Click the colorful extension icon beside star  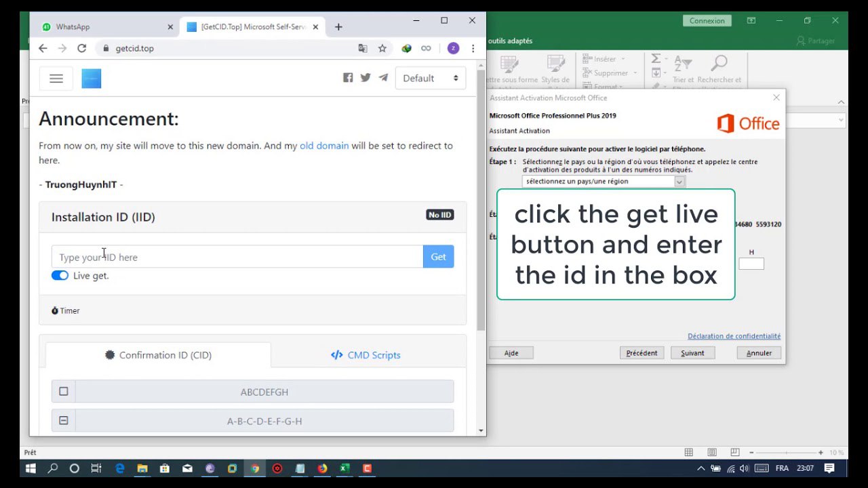pos(406,48)
